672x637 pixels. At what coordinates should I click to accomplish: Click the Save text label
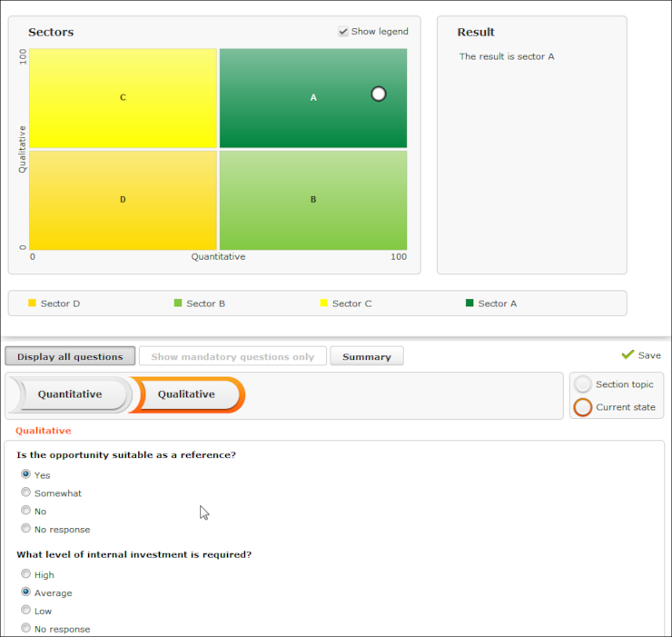pos(649,355)
